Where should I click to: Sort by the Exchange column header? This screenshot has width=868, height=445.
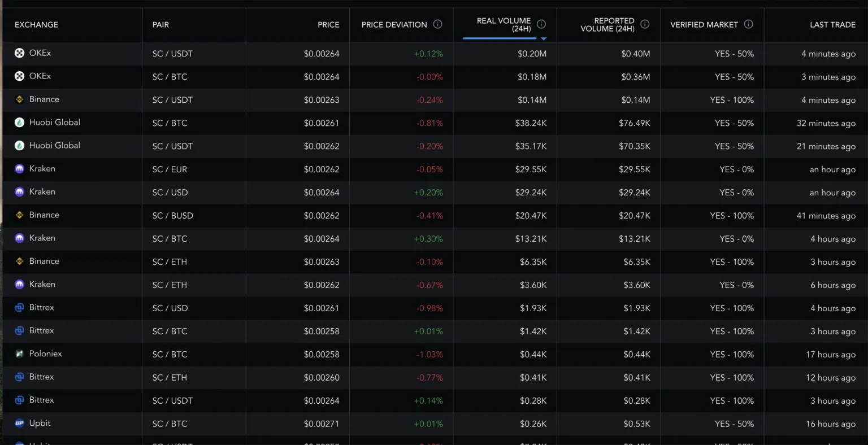36,25
